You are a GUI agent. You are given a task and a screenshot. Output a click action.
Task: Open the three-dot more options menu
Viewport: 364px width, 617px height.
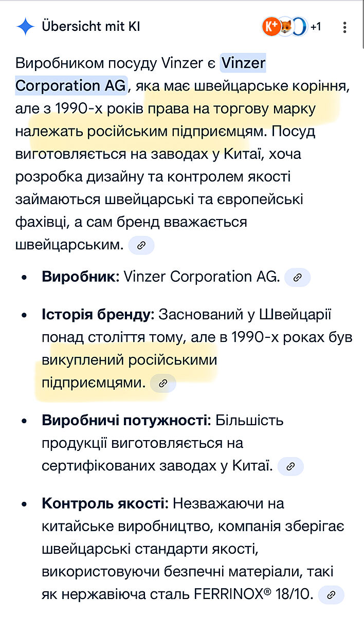pos(345,27)
